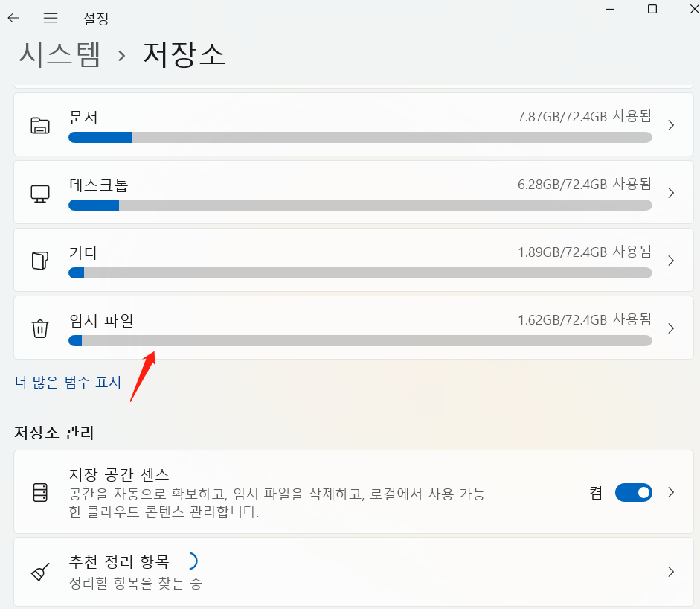Open the Storage Sense details chevron
This screenshot has height=609, width=700.
click(670, 492)
